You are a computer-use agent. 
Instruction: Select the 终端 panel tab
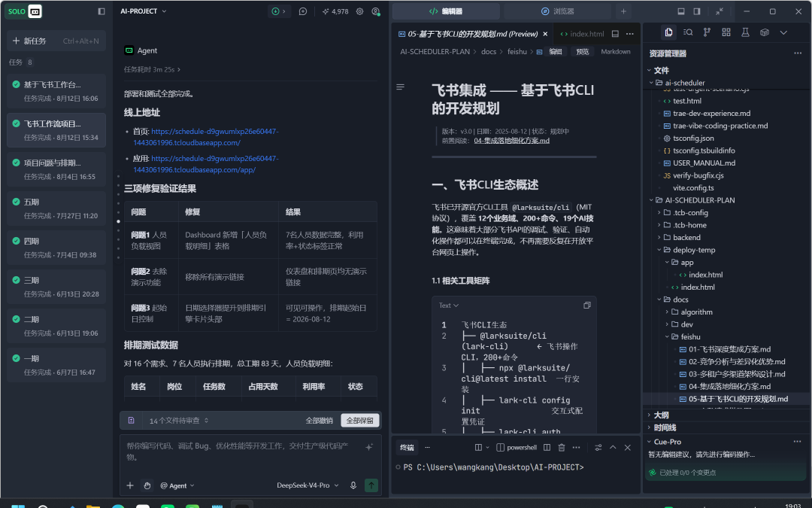[x=407, y=447]
